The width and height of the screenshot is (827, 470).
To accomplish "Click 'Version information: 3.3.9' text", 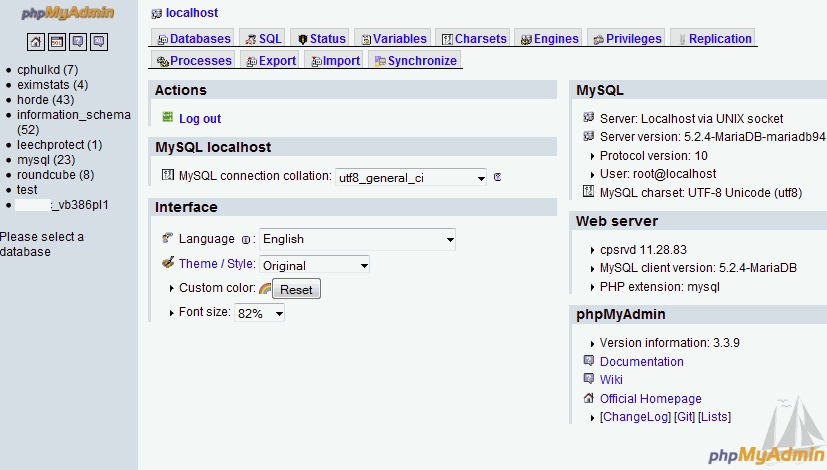I will [x=669, y=343].
